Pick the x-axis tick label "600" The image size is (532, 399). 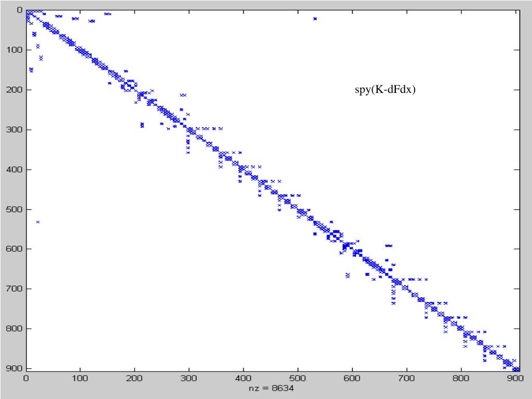coord(352,378)
